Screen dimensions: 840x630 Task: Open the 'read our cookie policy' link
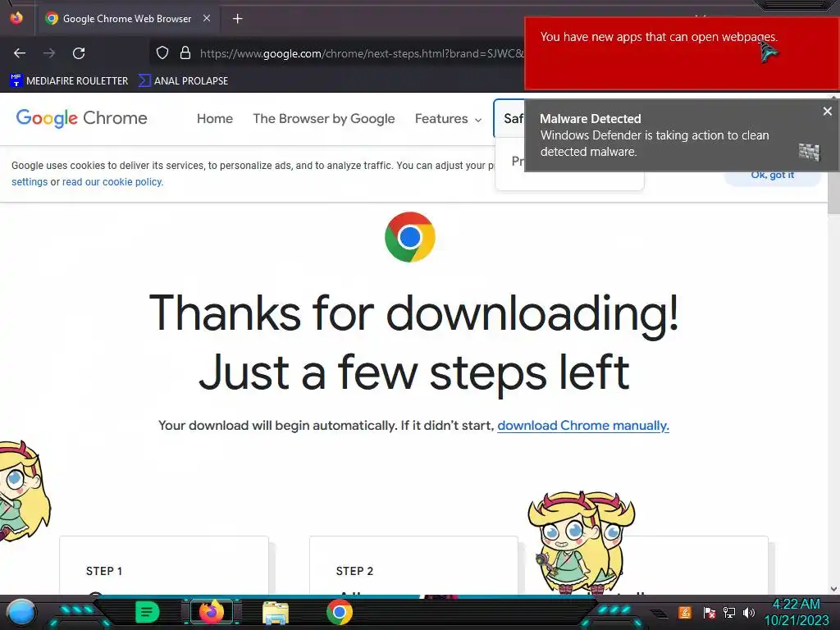[112, 181]
